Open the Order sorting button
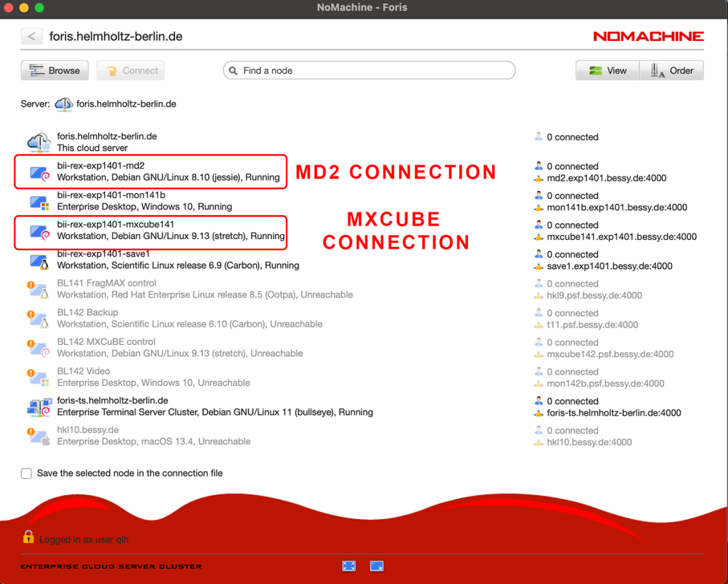 click(x=671, y=71)
